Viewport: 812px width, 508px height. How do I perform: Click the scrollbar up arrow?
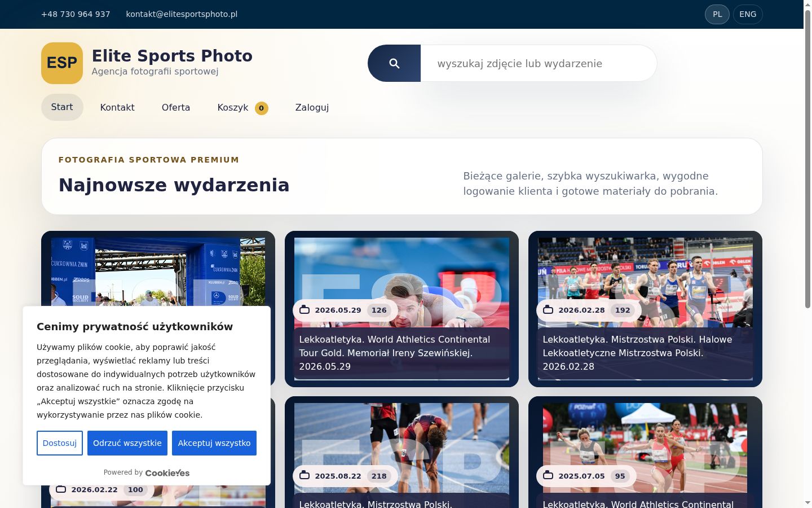[807, 4]
